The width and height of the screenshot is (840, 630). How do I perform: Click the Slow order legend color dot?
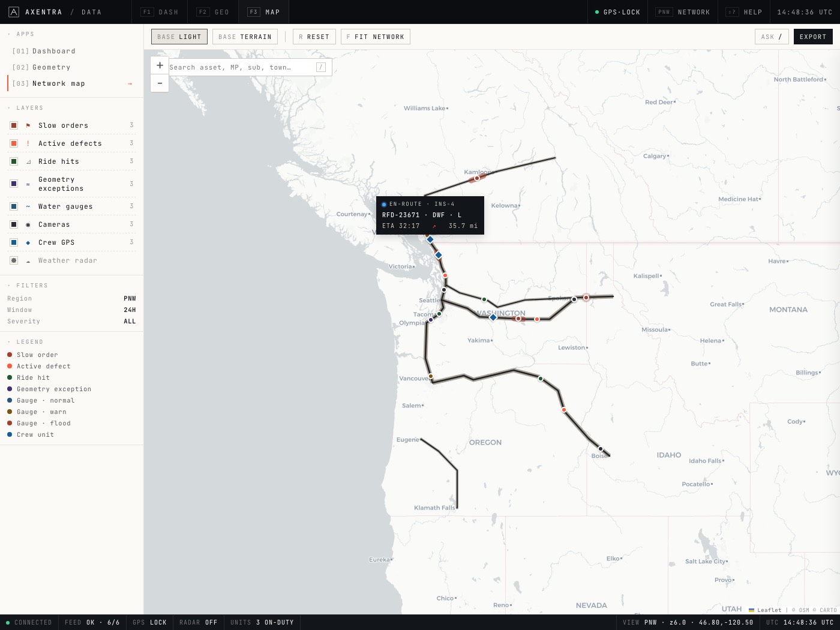(10, 355)
